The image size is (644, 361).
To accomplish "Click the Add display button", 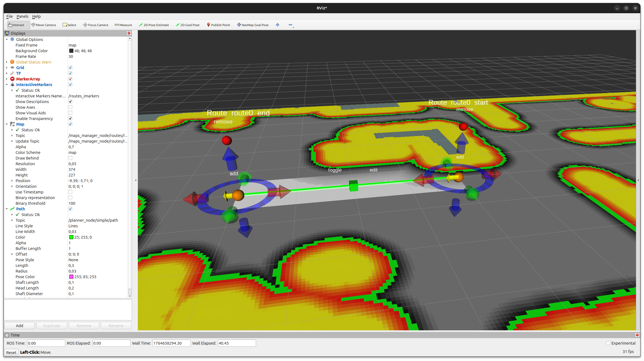I will pos(19,325).
